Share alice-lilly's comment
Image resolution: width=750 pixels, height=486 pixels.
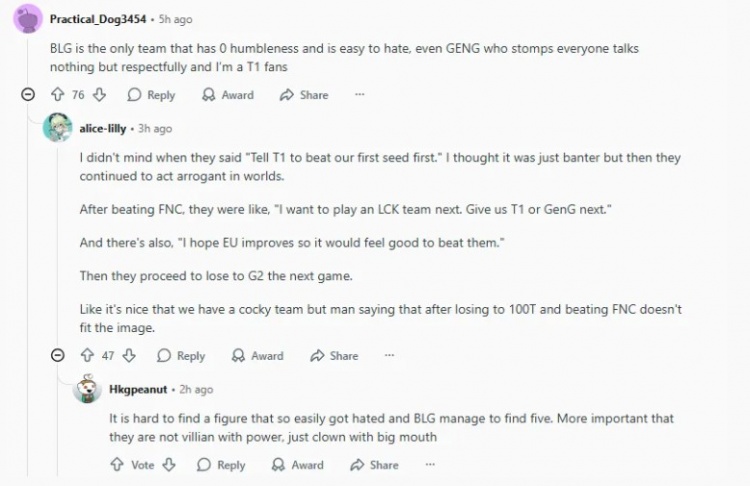tap(334, 355)
